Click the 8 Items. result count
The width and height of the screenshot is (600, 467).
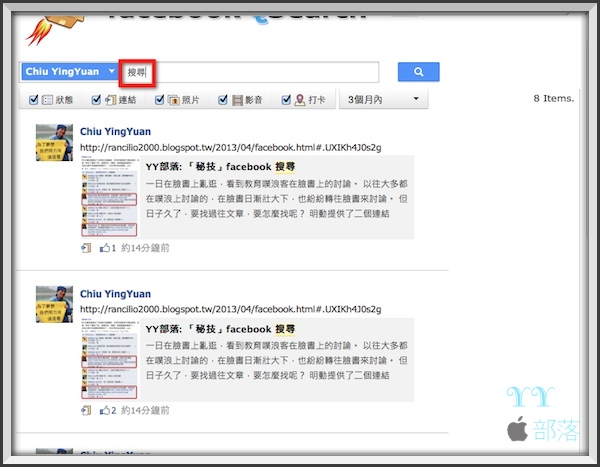click(554, 98)
